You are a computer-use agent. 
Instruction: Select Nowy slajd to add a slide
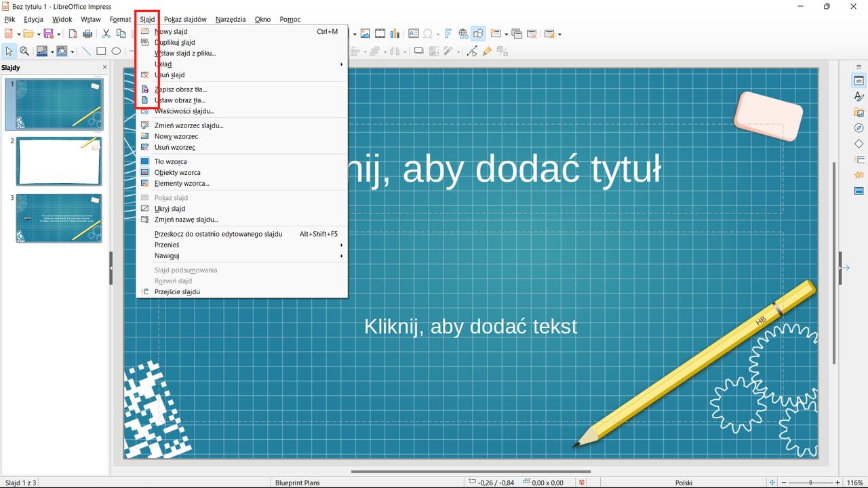(x=171, y=31)
